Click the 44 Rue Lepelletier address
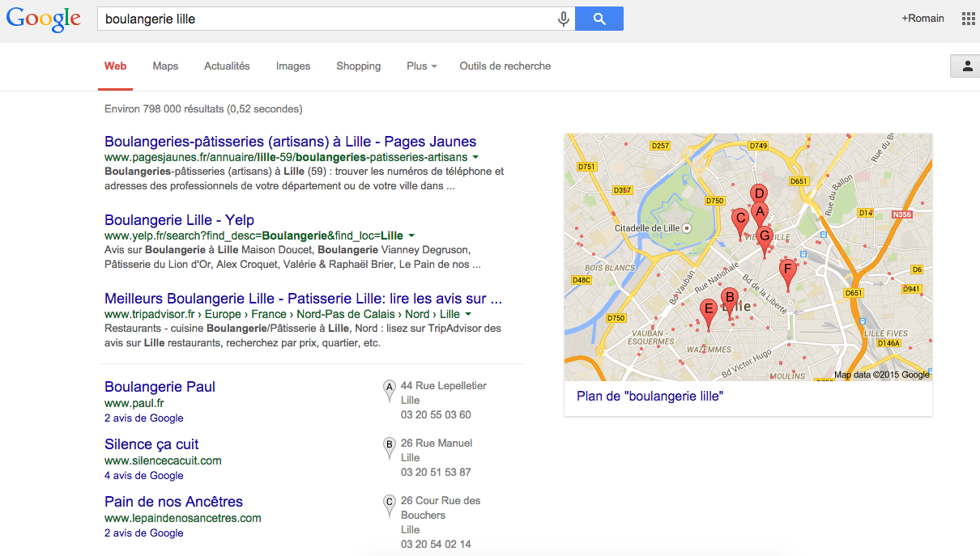The image size is (980, 556). coord(444,386)
